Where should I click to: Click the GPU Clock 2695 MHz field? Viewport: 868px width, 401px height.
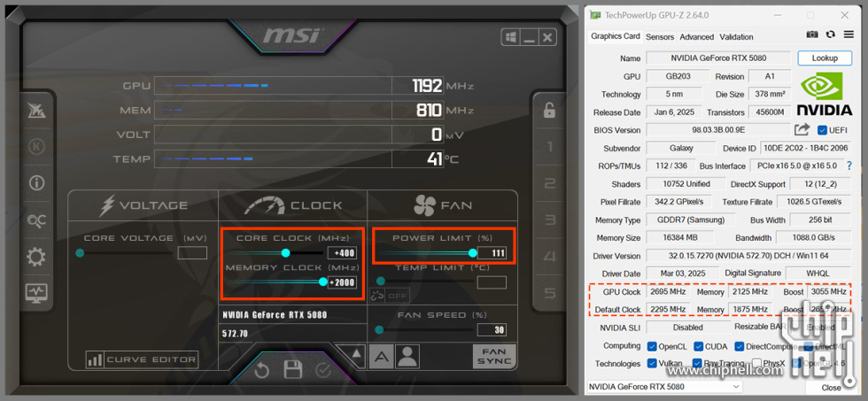coord(668,291)
